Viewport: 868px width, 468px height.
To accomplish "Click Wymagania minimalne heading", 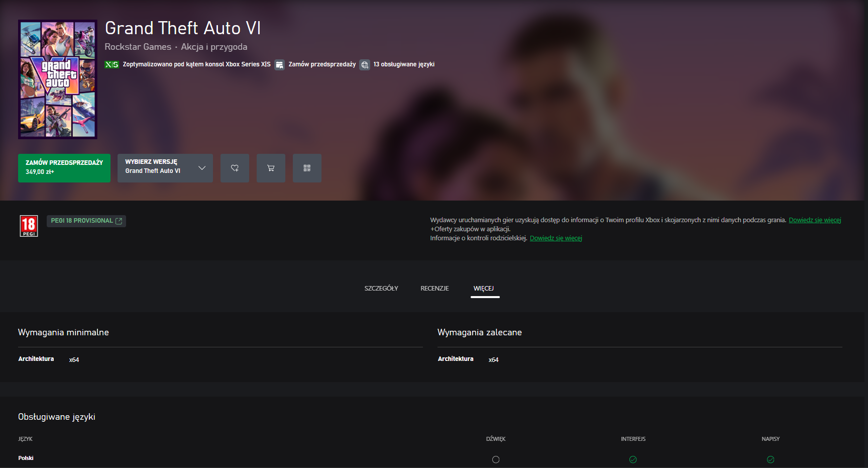I will tap(63, 332).
